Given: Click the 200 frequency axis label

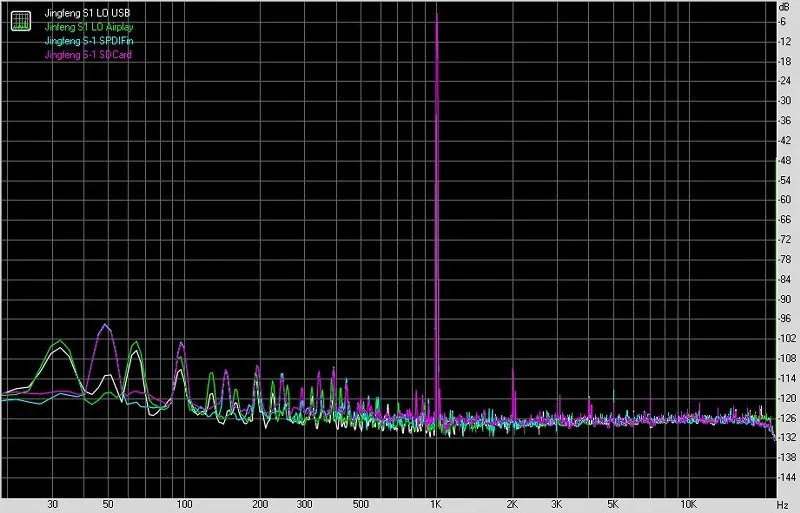Looking at the screenshot, I should pyautogui.click(x=260, y=504).
